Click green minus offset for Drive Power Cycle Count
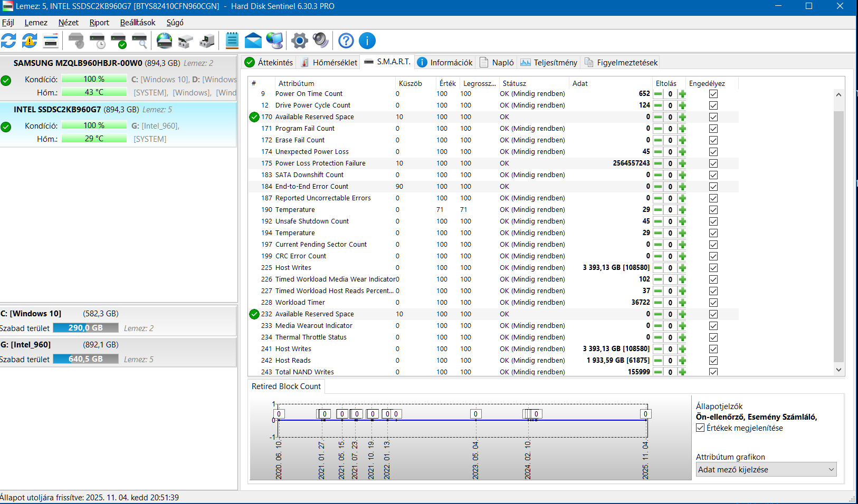This screenshot has width=858, height=504. (x=658, y=105)
